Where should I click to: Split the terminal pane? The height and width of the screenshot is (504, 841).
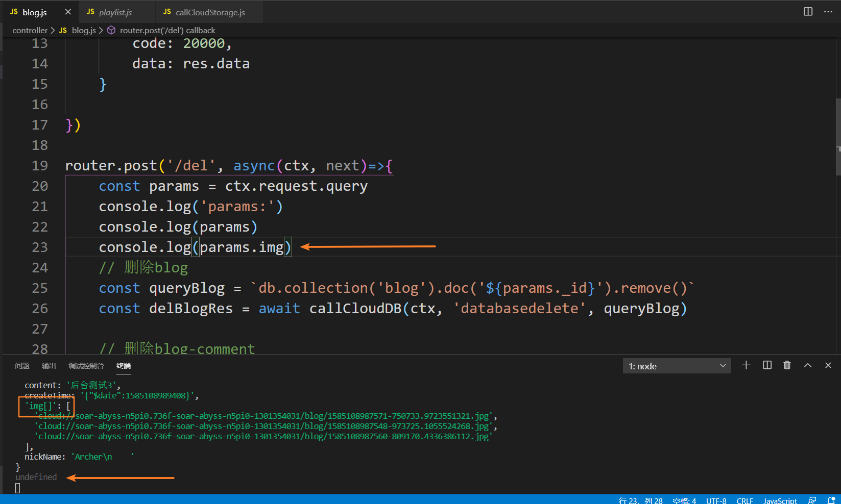pos(767,365)
